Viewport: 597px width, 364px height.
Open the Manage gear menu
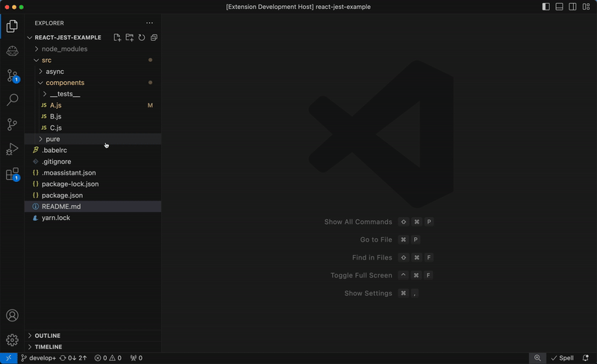[x=12, y=340]
